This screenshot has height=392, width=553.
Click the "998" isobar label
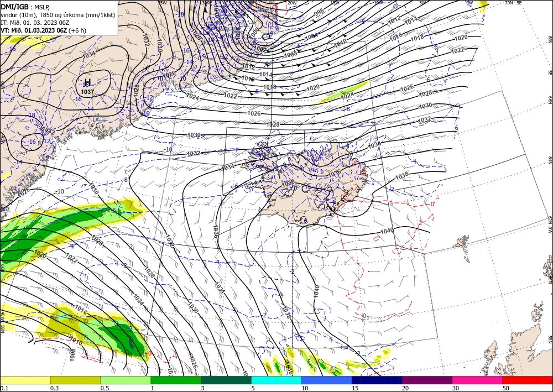[319, 12]
